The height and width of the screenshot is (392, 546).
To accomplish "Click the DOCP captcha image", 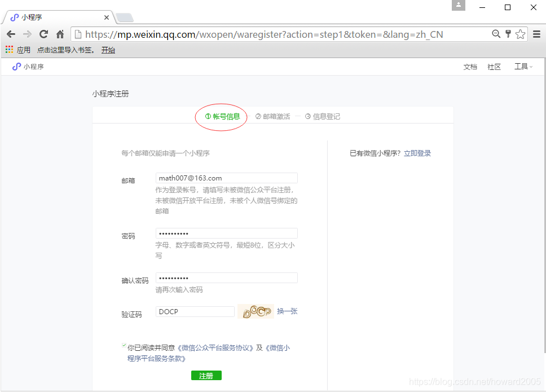I will 256,311.
